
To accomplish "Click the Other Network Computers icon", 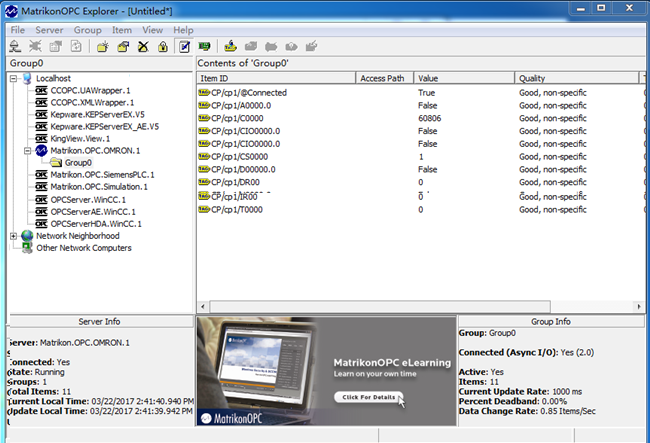I will click(x=27, y=248).
